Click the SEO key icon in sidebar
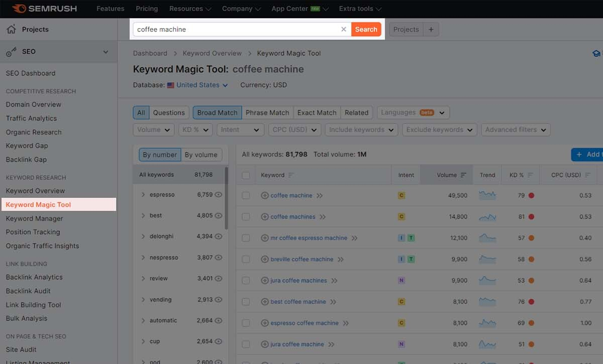The image size is (603, 364). coord(11,52)
